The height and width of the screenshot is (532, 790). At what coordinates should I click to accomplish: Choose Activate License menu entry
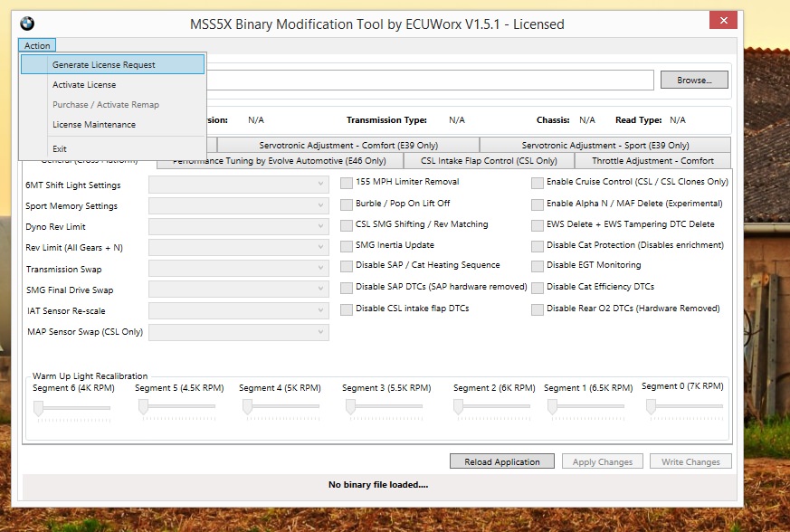tap(112, 85)
